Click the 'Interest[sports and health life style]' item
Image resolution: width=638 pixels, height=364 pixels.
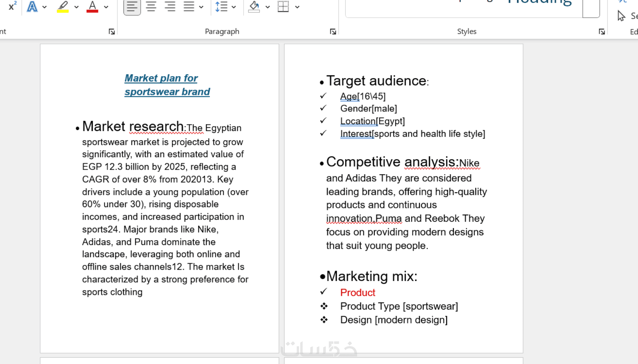click(x=412, y=134)
